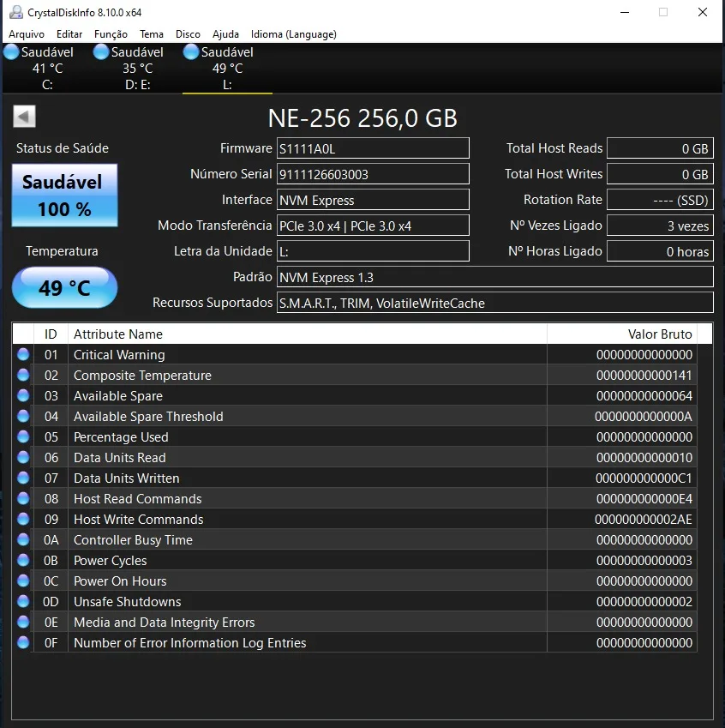Screen dimensions: 725x728
Task: Select the Unsafe Shutdowns attribute name
Action: (127, 601)
